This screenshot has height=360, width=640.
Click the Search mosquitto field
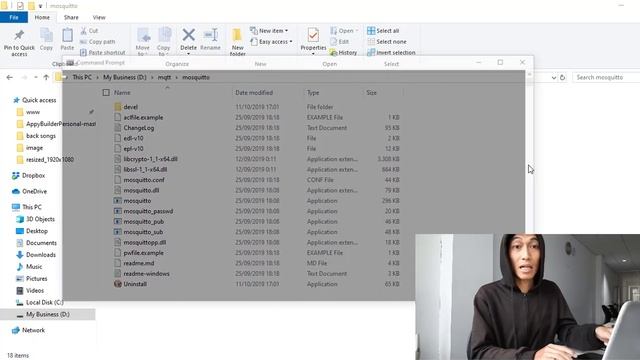tap(606, 77)
